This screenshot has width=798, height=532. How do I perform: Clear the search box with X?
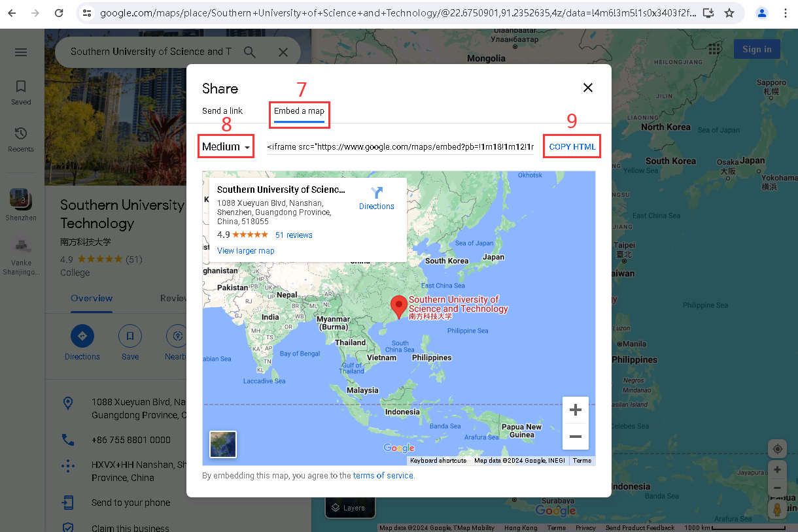coord(283,52)
